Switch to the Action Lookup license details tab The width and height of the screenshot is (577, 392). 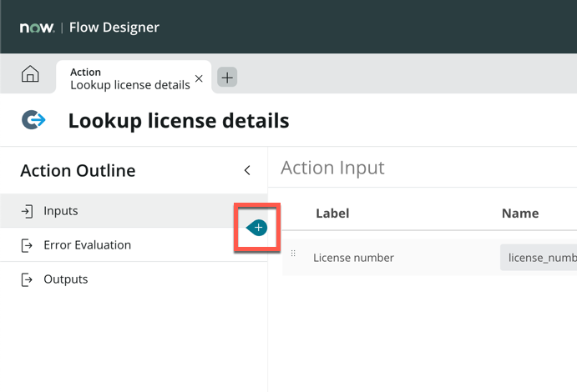click(x=129, y=79)
